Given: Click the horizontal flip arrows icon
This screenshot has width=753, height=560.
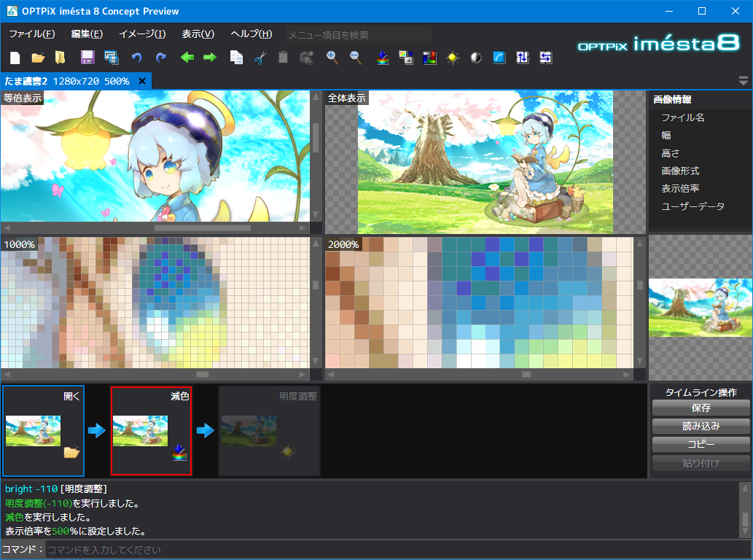Looking at the screenshot, I should coord(545,58).
